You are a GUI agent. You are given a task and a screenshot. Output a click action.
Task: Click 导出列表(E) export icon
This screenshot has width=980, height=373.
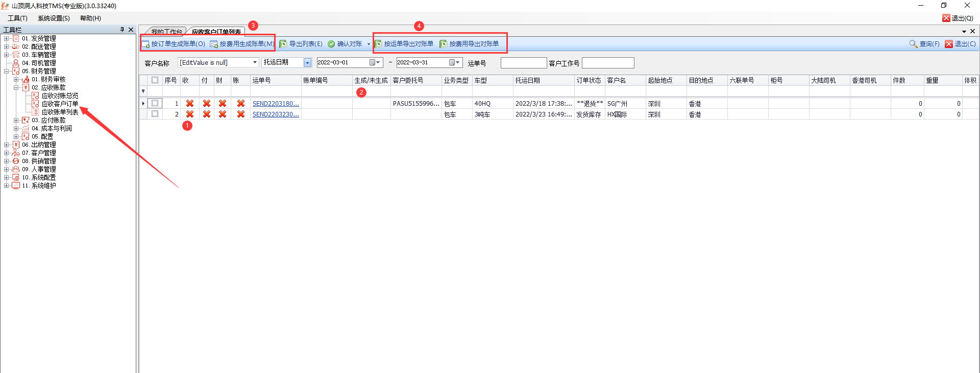pos(283,44)
